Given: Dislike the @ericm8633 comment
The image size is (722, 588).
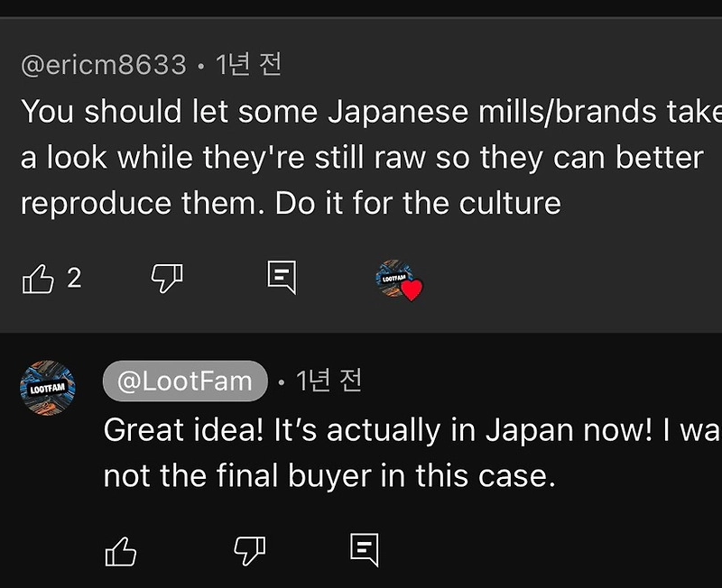Looking at the screenshot, I should pos(167,279).
